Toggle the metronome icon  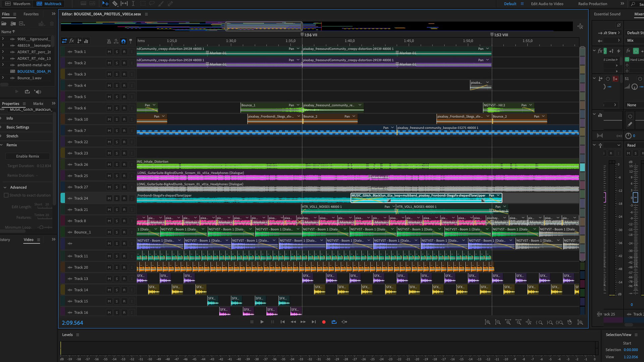click(109, 41)
